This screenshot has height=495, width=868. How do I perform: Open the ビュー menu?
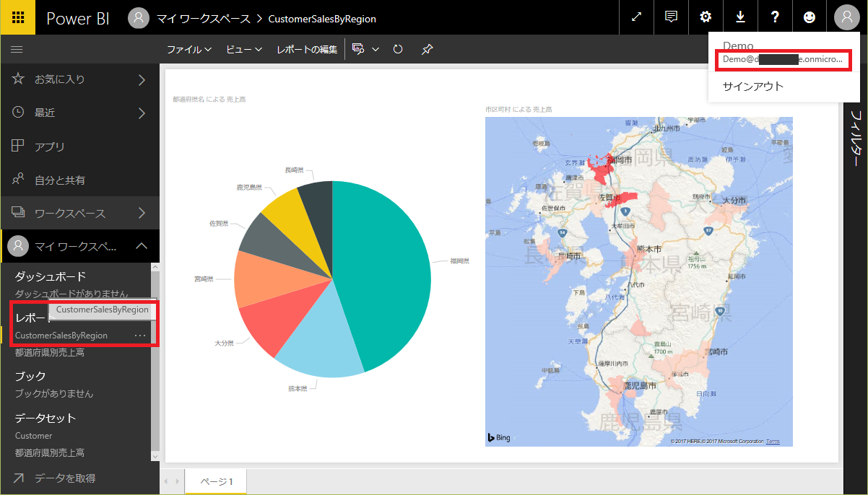(x=244, y=50)
